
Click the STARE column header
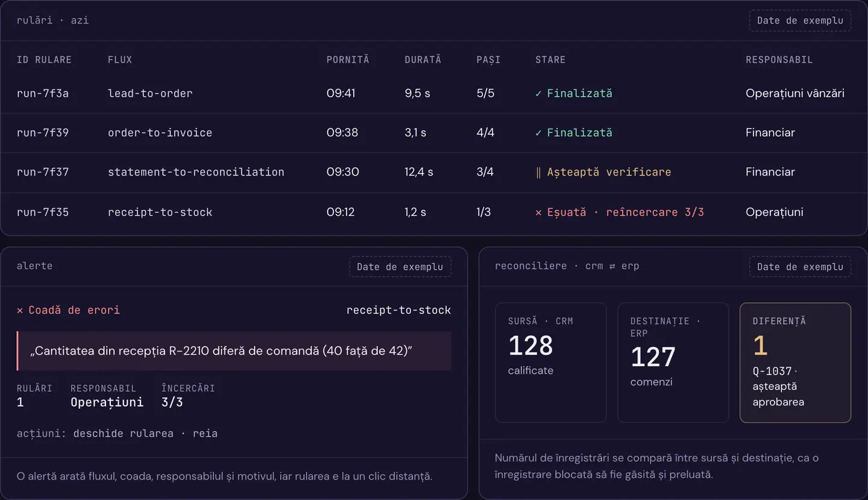tap(550, 60)
